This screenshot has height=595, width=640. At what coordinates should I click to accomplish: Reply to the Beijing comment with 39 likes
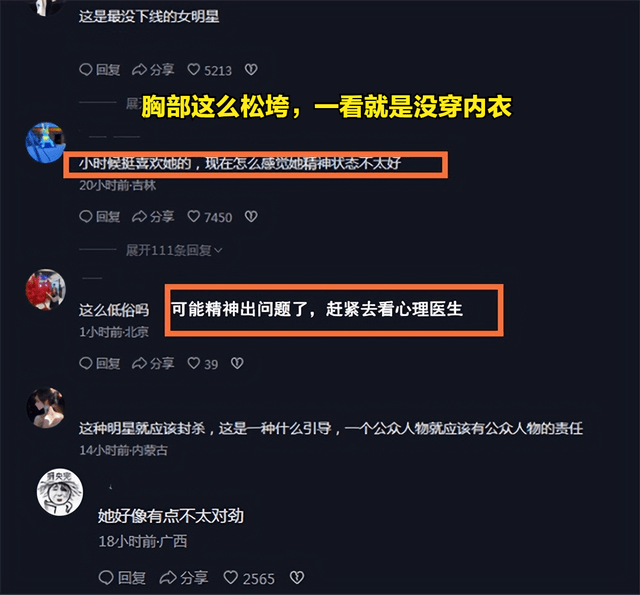click(100, 363)
